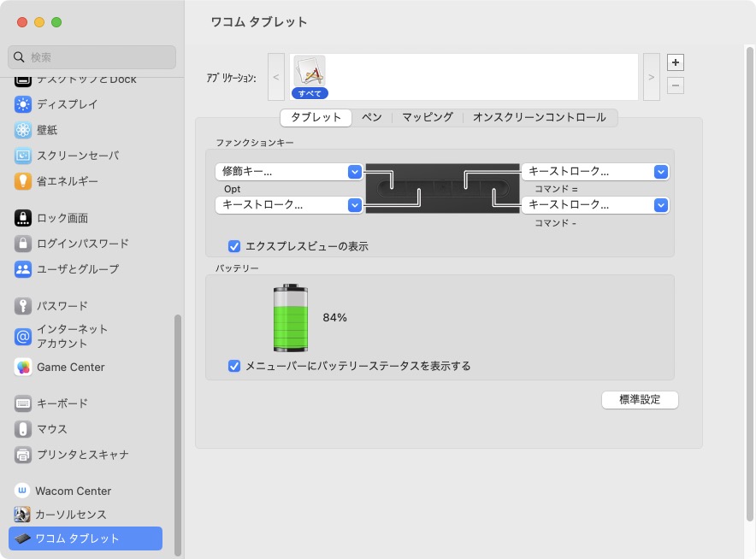Click the 壁紙 wallpaper icon
This screenshot has height=559, width=756.
(22, 130)
